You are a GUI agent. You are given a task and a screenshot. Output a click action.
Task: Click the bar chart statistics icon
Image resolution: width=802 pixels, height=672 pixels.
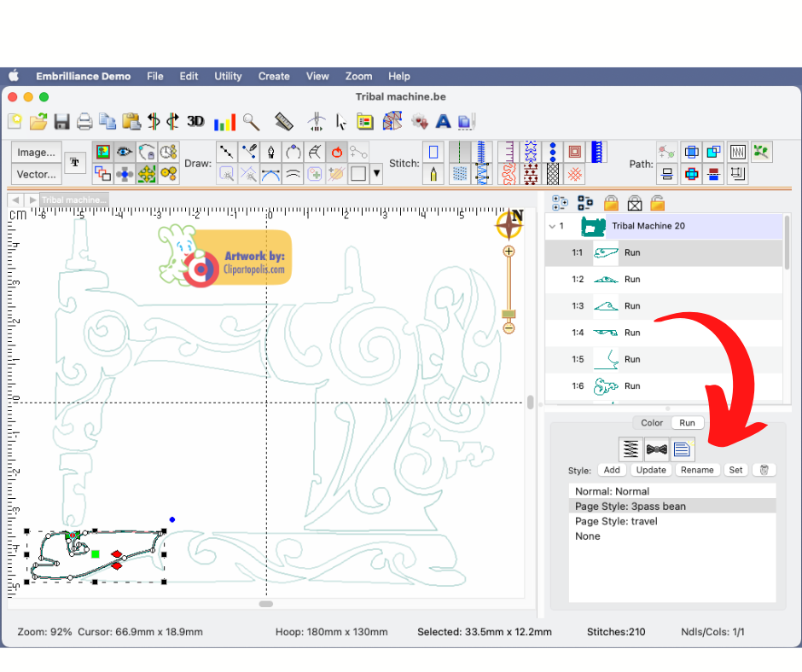[x=224, y=121]
